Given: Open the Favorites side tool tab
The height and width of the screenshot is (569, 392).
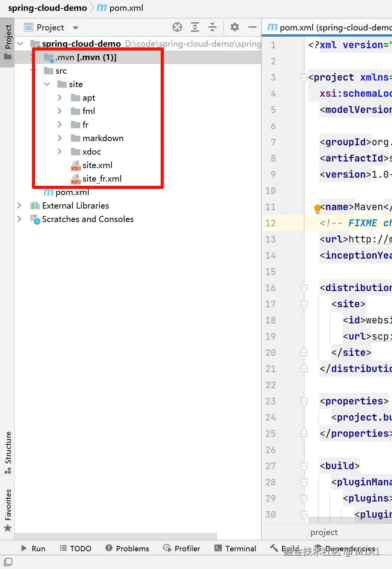Looking at the screenshot, I should point(8,510).
